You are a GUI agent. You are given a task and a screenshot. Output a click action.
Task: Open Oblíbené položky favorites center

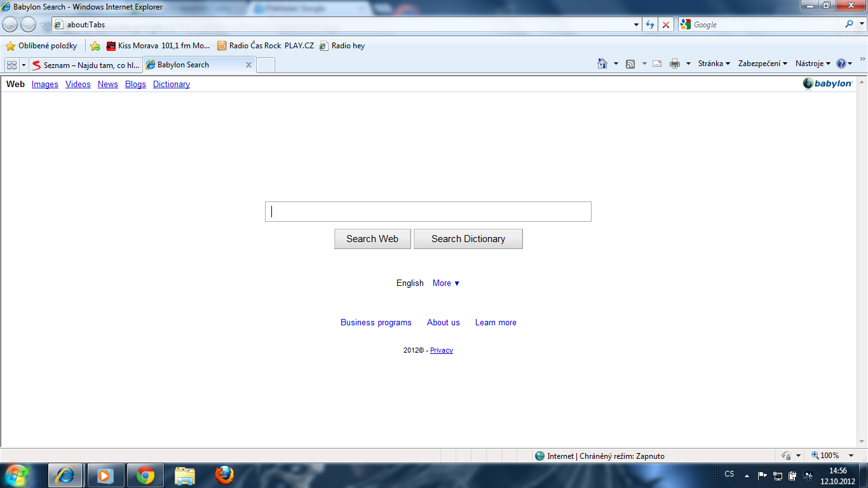42,46
